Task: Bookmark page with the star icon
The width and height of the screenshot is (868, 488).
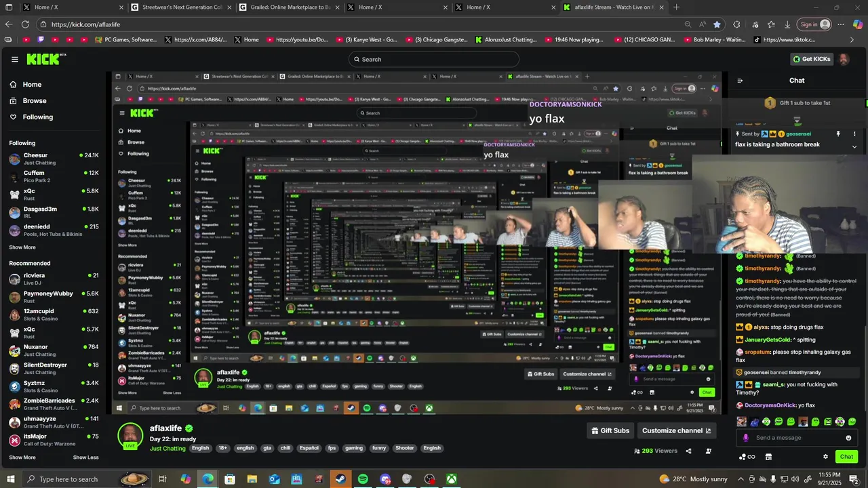Action: point(717,24)
